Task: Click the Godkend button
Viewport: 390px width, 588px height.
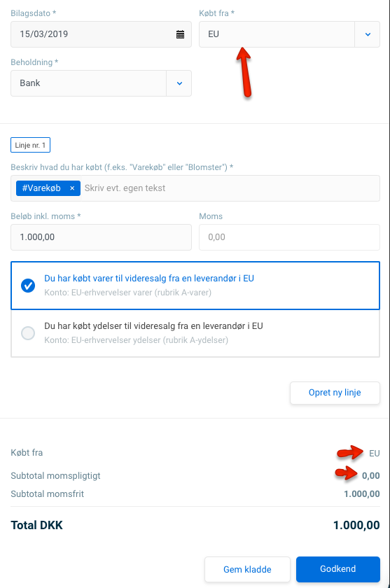Action: click(338, 569)
